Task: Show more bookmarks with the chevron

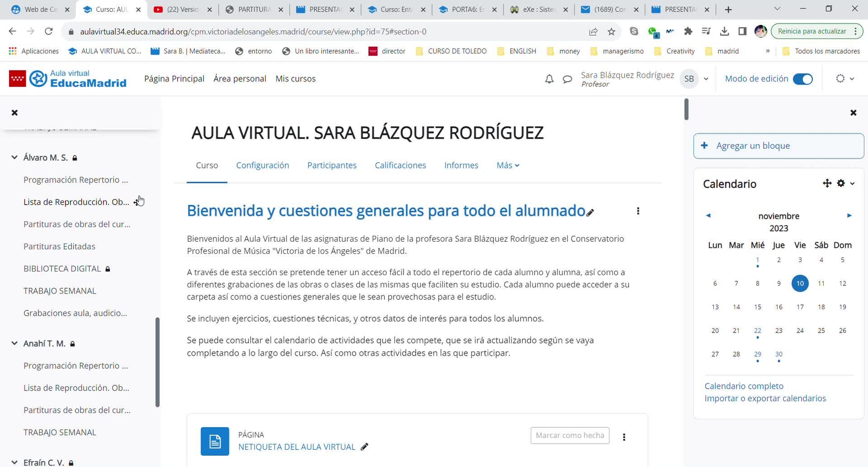Action: point(768,51)
